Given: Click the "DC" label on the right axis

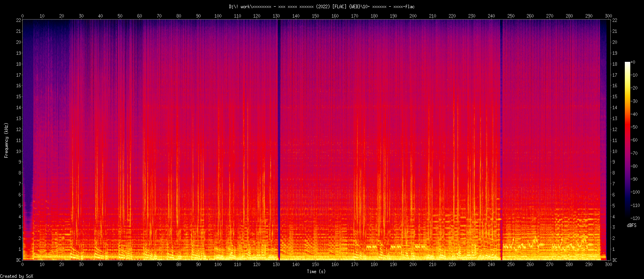Looking at the screenshot, I should [615, 260].
